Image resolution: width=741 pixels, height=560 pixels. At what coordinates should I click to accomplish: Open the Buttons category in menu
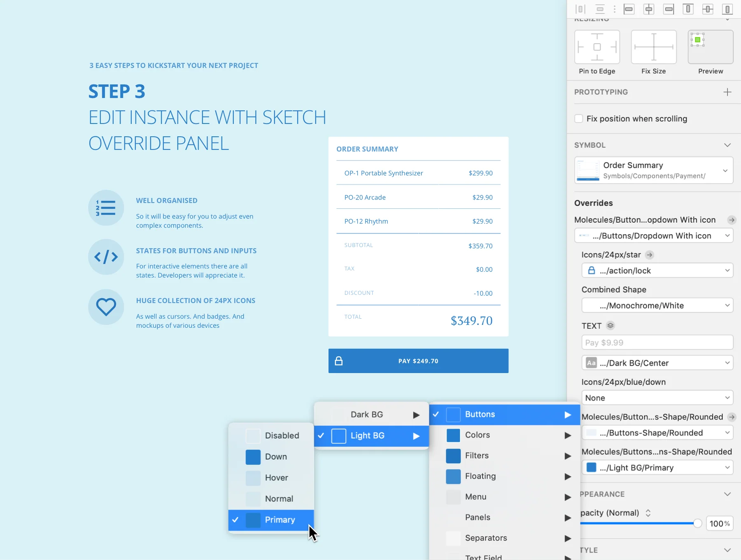(504, 415)
